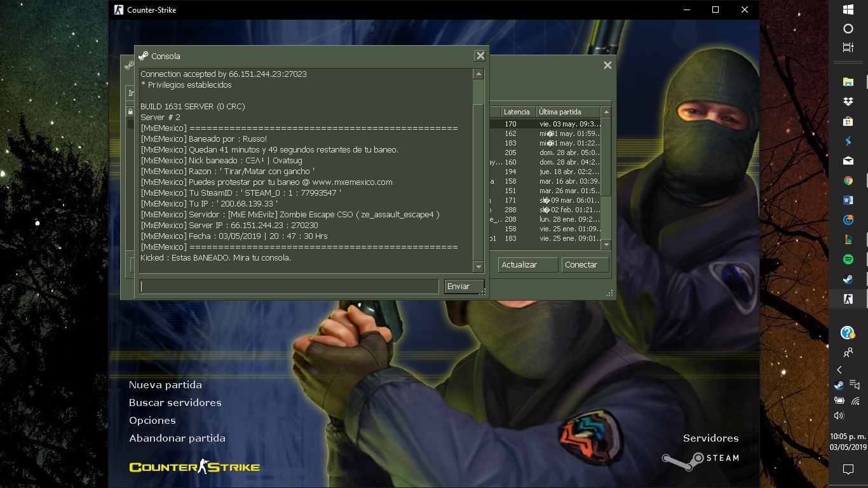
Task: Open the People icon on taskbar
Action: 848,353
